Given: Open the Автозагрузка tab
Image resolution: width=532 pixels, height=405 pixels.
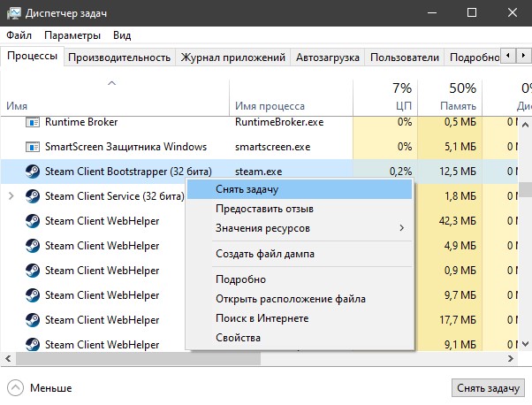Looking at the screenshot, I should tap(327, 57).
